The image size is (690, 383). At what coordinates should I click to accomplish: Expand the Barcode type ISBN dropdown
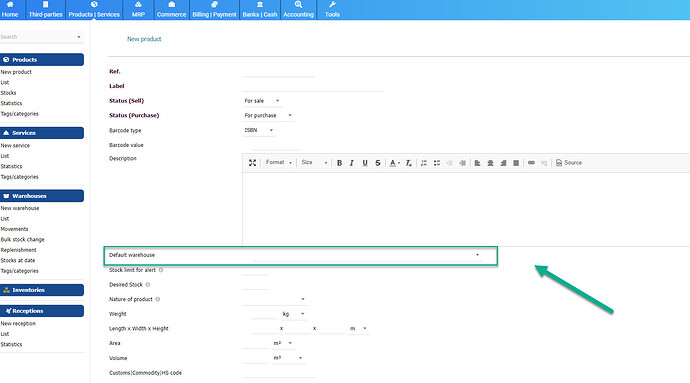pyautogui.click(x=259, y=130)
